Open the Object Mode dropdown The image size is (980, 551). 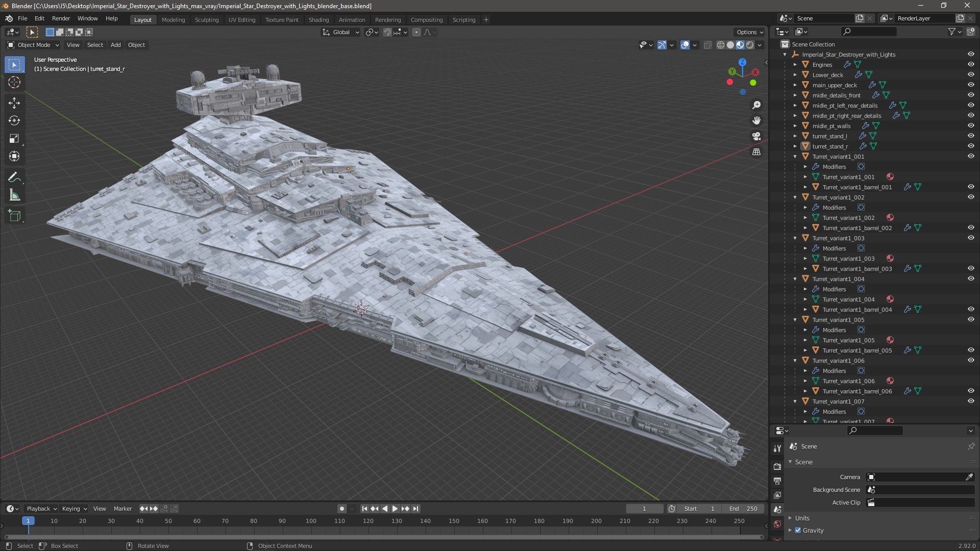pyautogui.click(x=33, y=45)
